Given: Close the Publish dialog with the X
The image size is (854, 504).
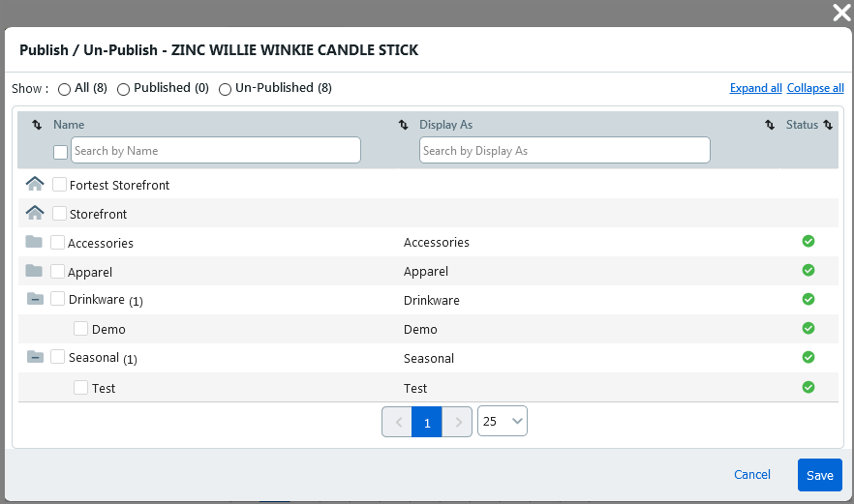Looking at the screenshot, I should (x=841, y=12).
